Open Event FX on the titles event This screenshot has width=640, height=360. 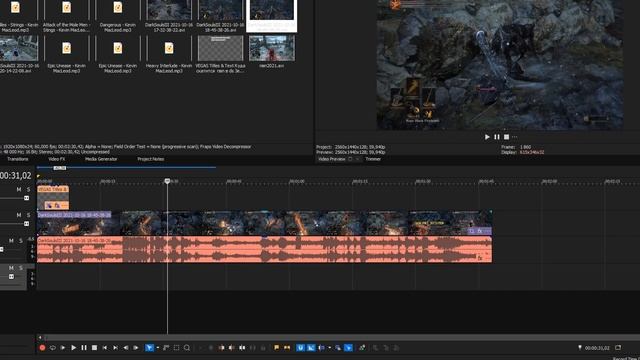pyautogui.click(x=57, y=206)
